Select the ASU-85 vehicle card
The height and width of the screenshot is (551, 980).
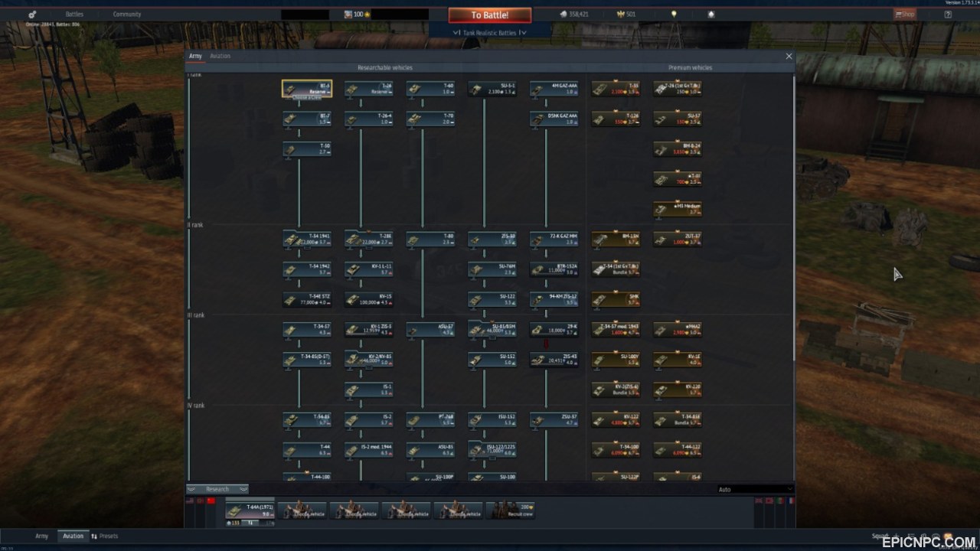pos(431,449)
